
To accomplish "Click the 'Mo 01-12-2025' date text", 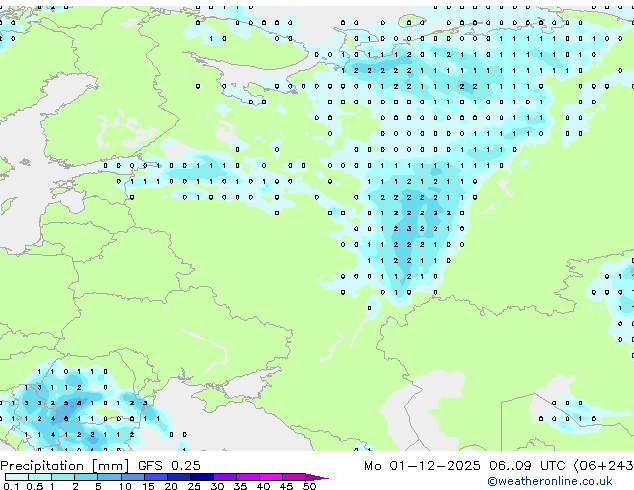I will tap(422, 466).
